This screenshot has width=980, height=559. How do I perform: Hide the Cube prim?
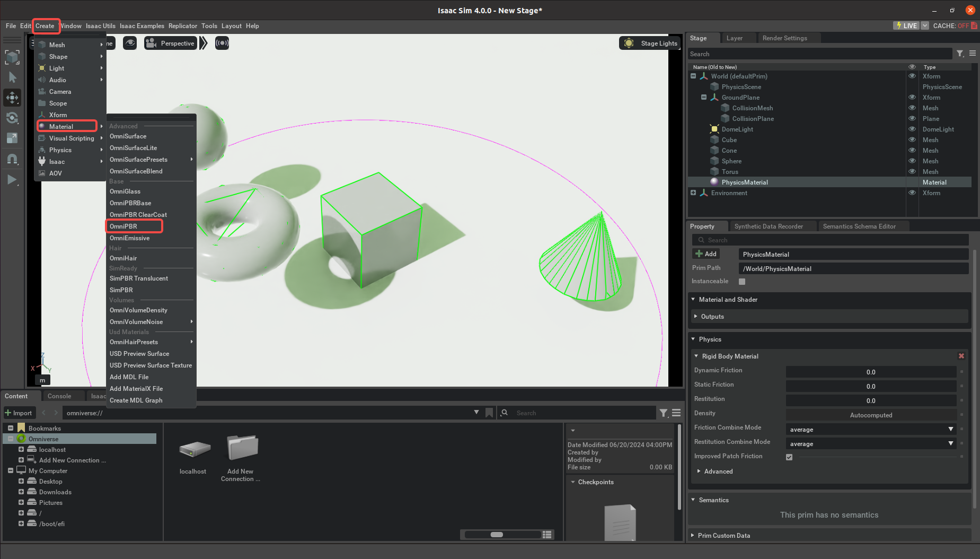click(912, 139)
